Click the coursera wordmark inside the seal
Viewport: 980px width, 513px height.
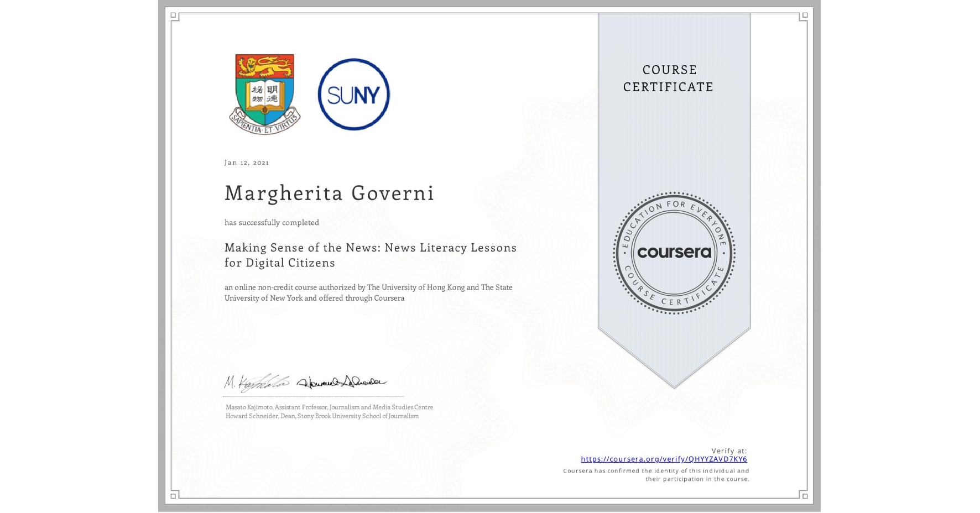coord(674,252)
